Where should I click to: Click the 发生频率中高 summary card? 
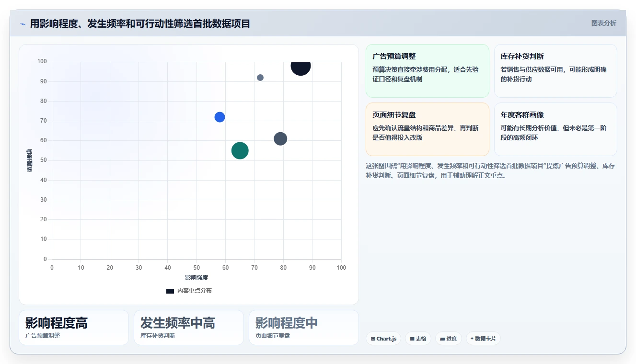coord(189,328)
